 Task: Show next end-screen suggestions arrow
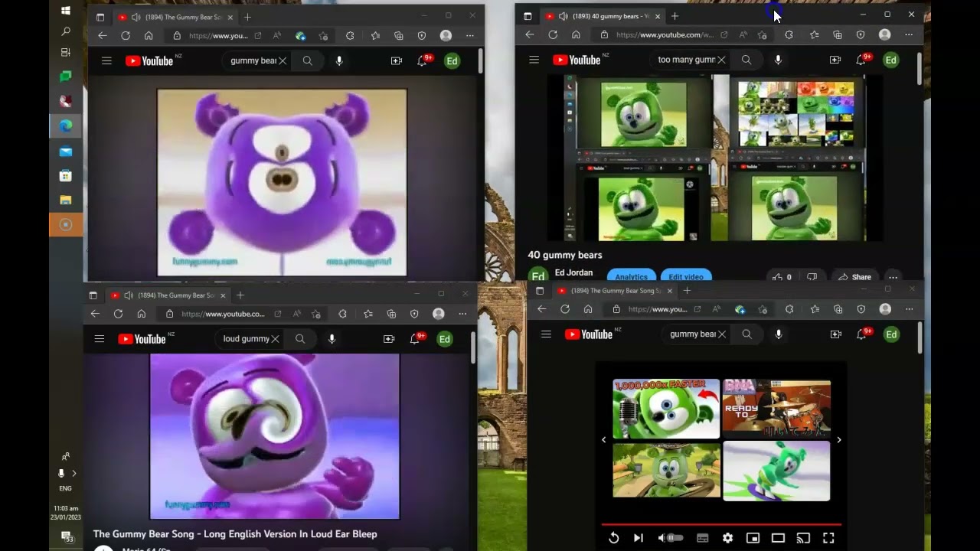[x=838, y=439]
